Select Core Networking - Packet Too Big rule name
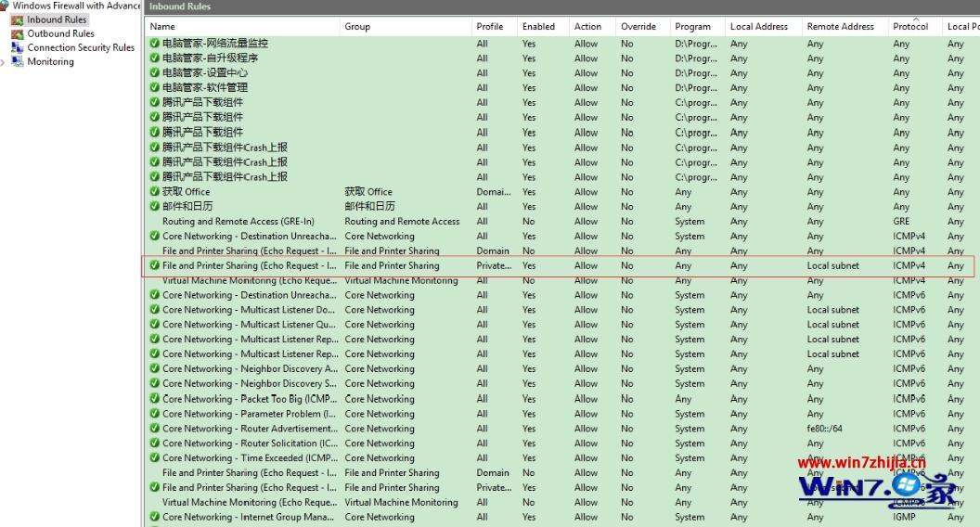The image size is (980, 527). click(x=250, y=398)
